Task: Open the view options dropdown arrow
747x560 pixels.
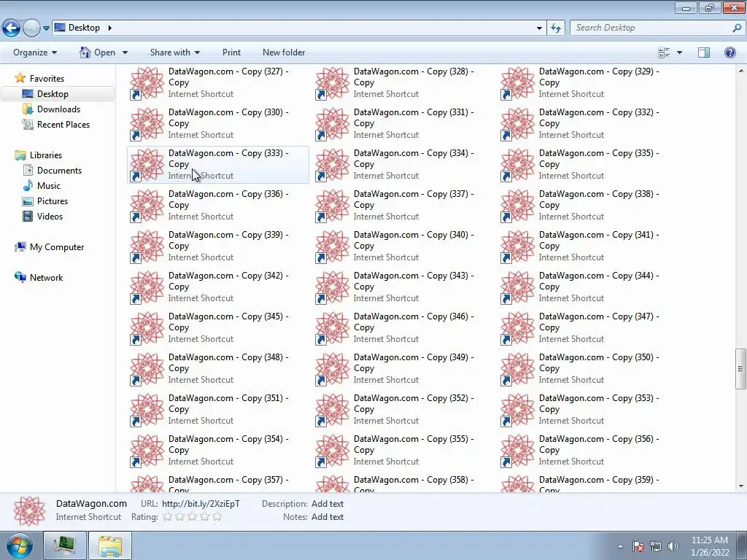Action: 679,52
